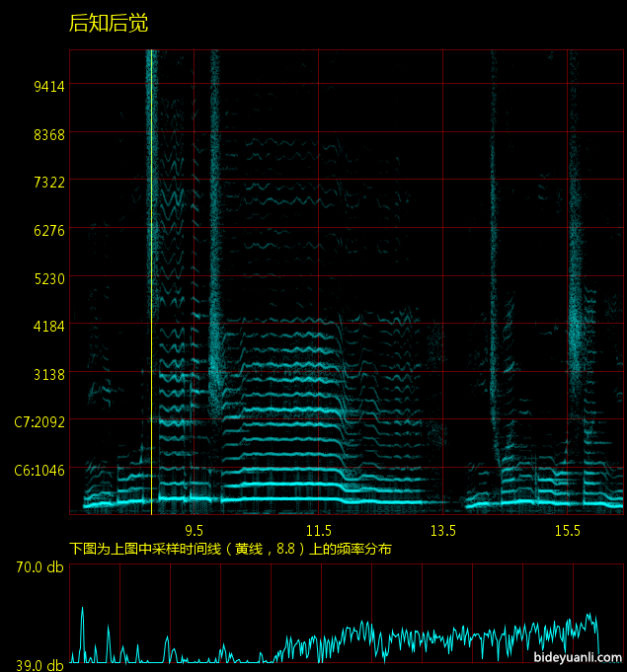This screenshot has width=627, height=672.
Task: Select the 9414 frequency axis label
Action: click(48, 86)
